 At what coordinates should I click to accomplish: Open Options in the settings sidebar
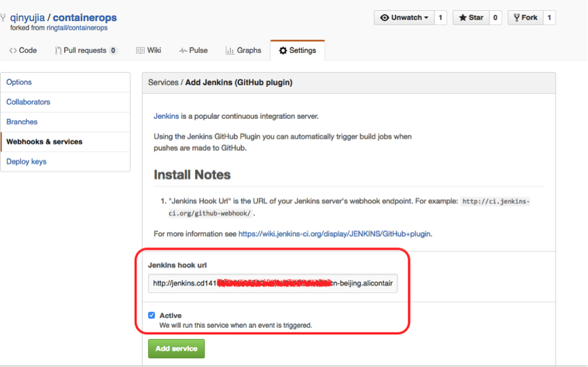pos(65,82)
